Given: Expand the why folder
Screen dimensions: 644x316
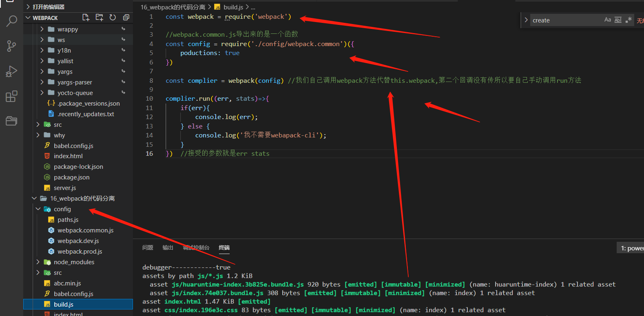Looking at the screenshot, I should (x=38, y=135).
